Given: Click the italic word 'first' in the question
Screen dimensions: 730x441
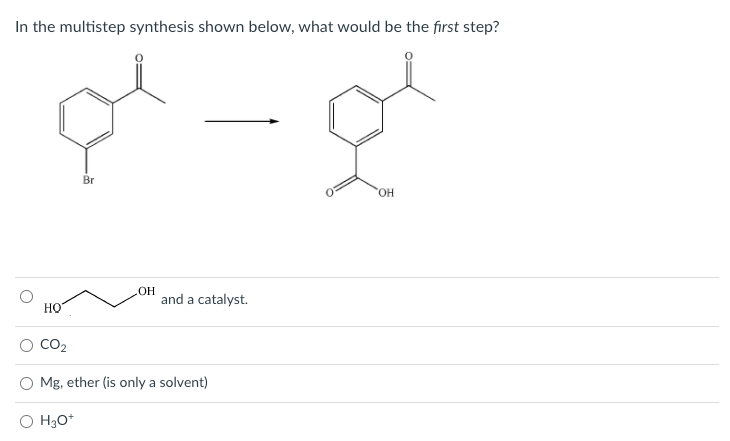Looking at the screenshot, I should [x=446, y=27].
